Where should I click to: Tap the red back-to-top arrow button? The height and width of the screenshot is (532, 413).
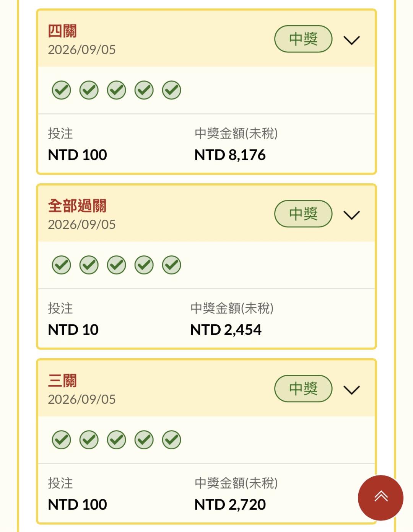(x=380, y=498)
